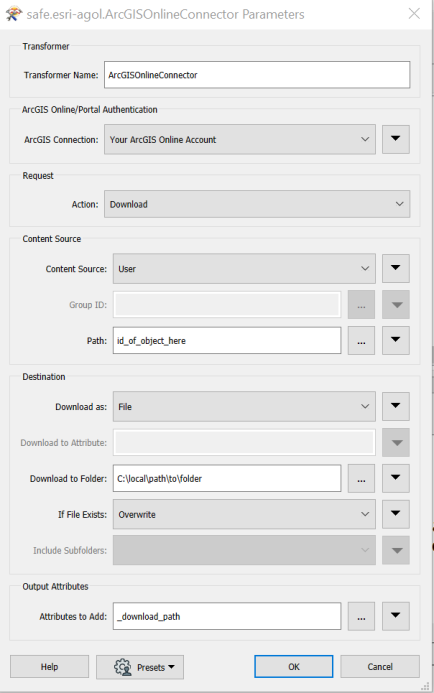Open the Presets gear menu
This screenshot has height=693, width=434.
[140, 667]
